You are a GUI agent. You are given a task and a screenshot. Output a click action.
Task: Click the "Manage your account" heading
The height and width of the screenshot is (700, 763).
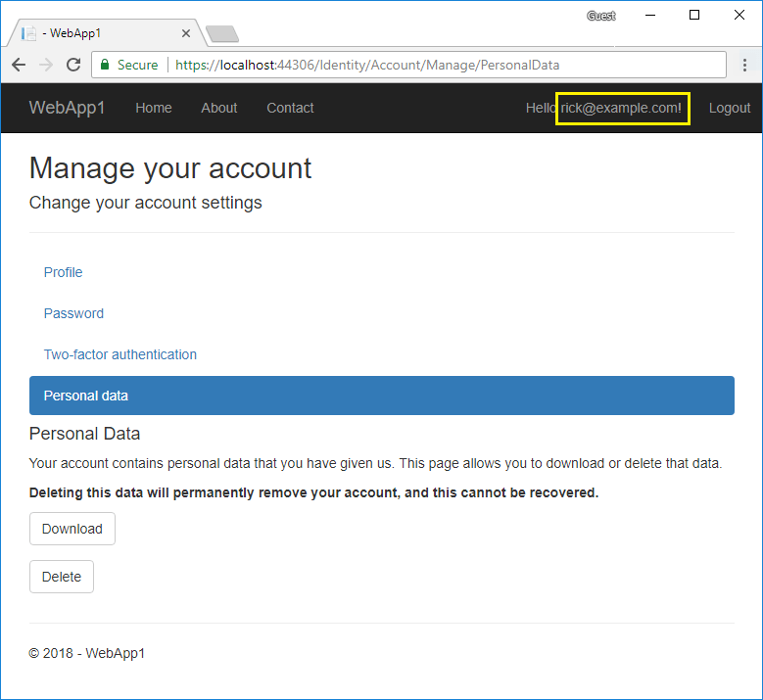tap(170, 168)
